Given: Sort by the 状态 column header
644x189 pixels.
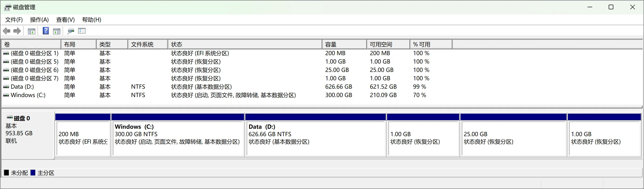Looking at the screenshot, I should [x=245, y=44].
